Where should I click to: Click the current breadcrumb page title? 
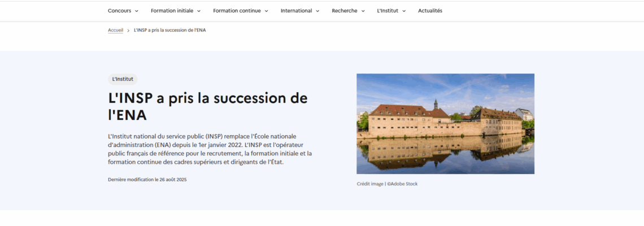point(169,30)
